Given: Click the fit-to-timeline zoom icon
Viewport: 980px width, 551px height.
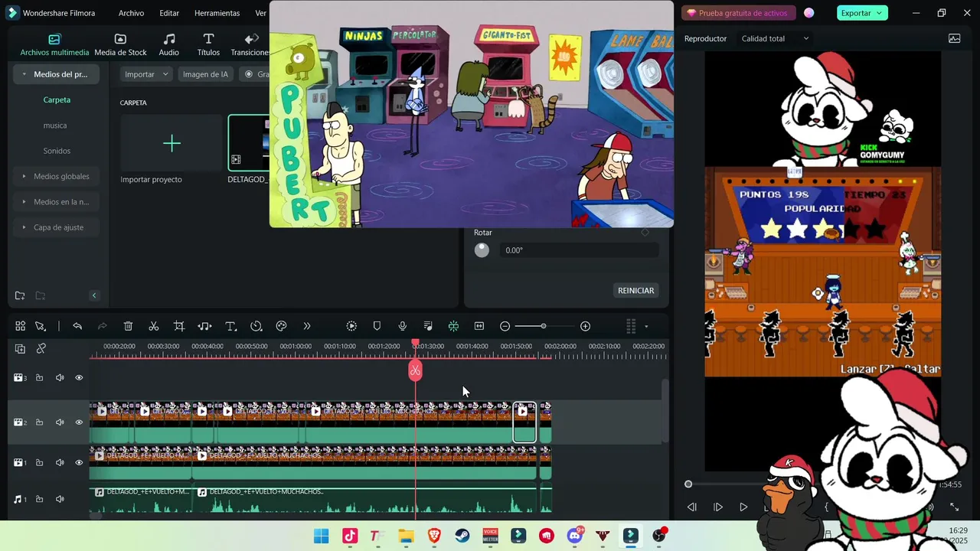Looking at the screenshot, I should click(479, 326).
